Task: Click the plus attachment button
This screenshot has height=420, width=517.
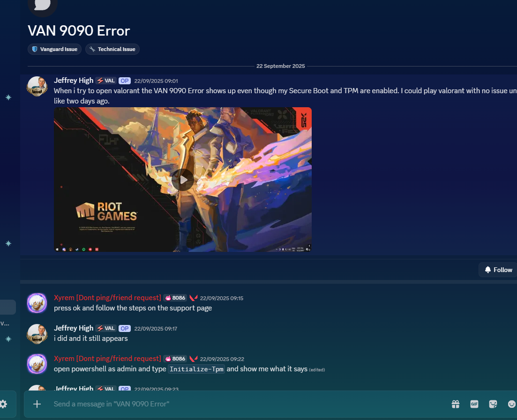Action: (37, 404)
